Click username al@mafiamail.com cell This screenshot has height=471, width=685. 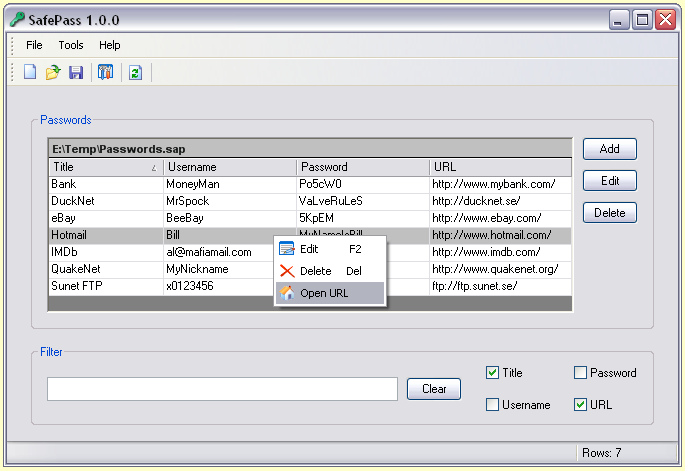(x=218, y=252)
